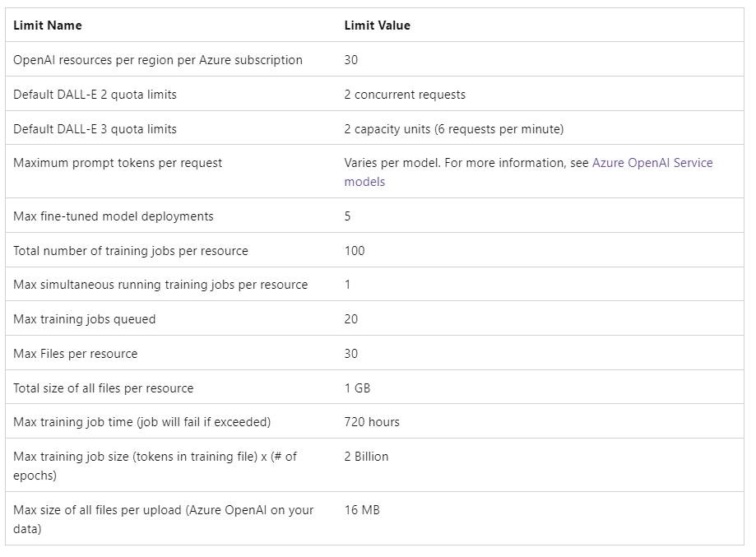Click the value 100 for training jobs
Screen dimensions: 756x557
[355, 250]
